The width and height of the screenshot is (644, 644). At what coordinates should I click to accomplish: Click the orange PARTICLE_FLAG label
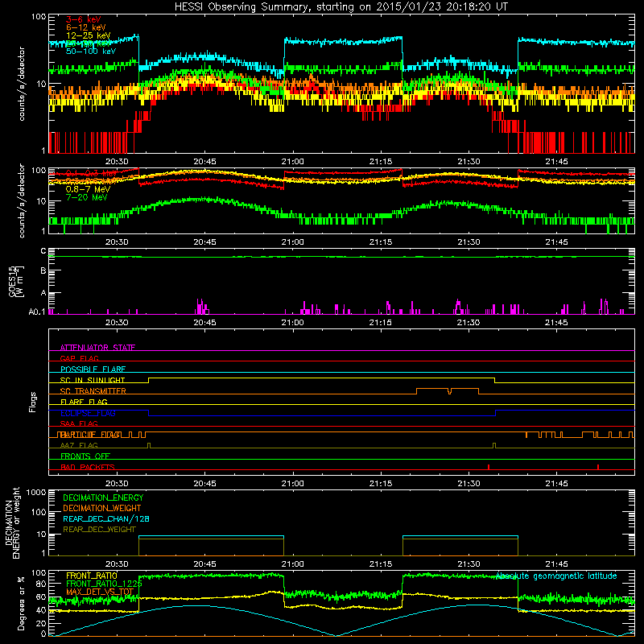click(90, 435)
